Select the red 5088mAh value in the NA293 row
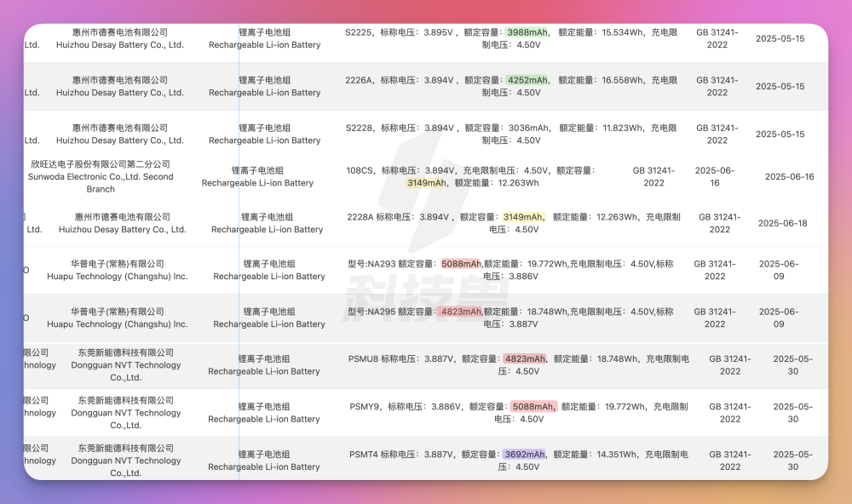852x504 pixels. click(461, 264)
